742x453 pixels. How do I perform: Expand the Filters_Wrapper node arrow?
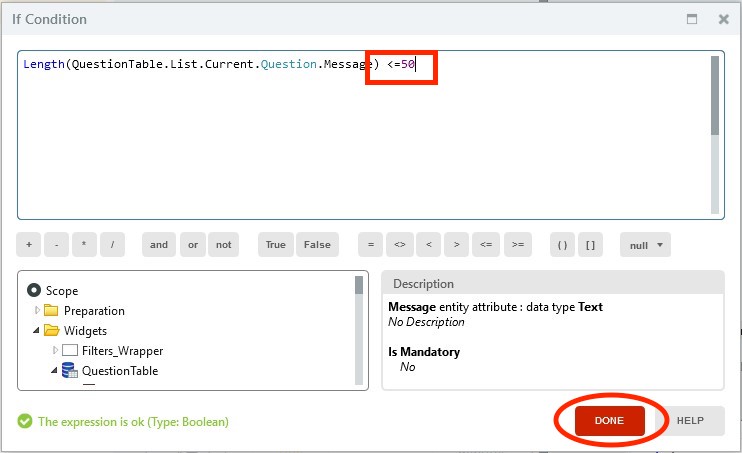point(55,350)
